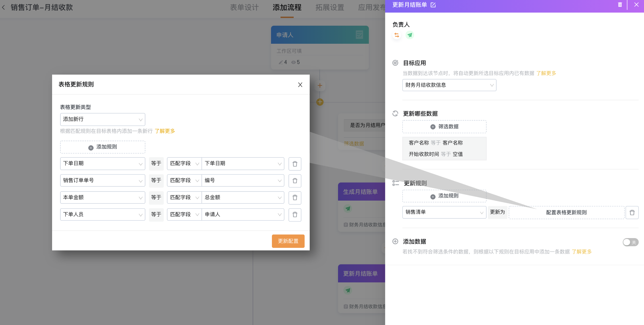Delete the 下单人员 rule row
This screenshot has height=325, width=644.
[295, 214]
